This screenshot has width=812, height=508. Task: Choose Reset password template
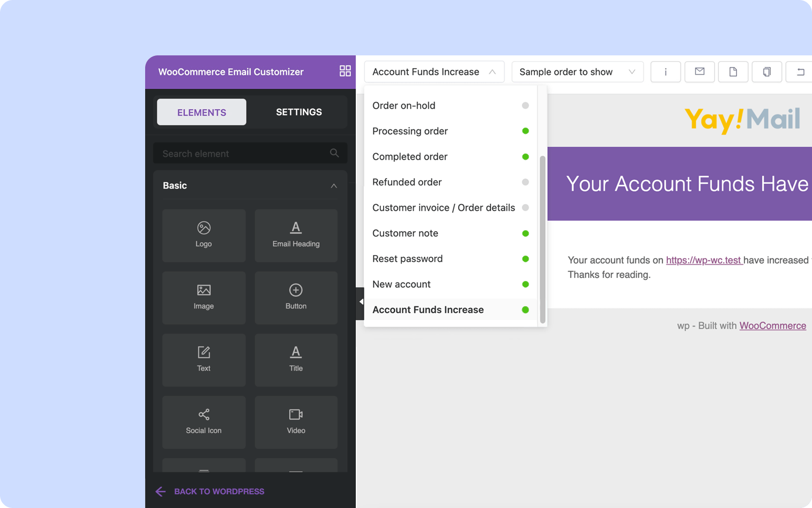pos(451,259)
